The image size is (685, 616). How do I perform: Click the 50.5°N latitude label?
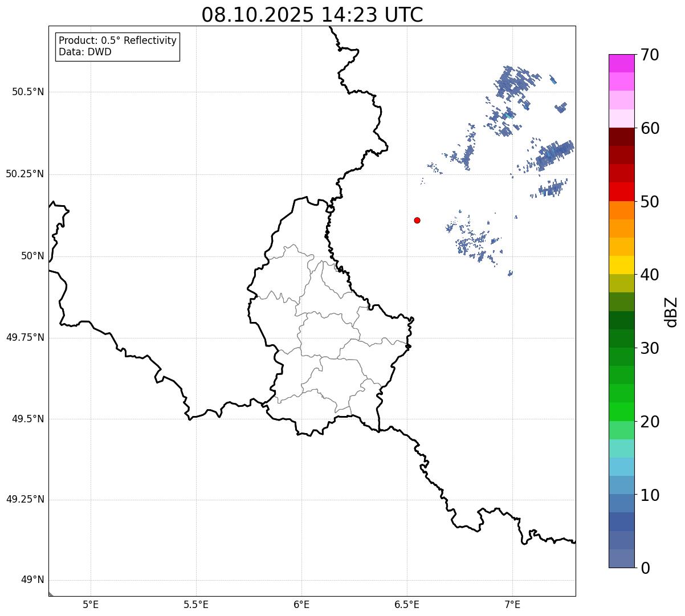(x=28, y=92)
